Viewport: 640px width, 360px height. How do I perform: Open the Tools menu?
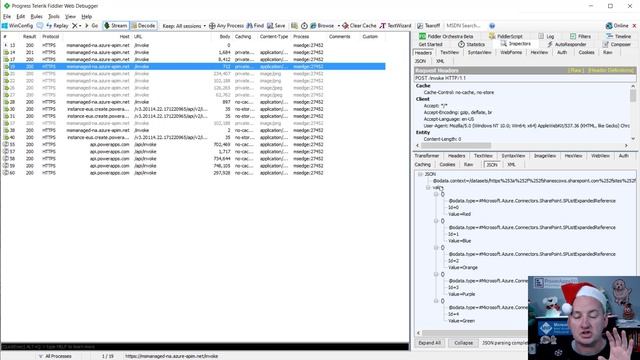click(53, 16)
